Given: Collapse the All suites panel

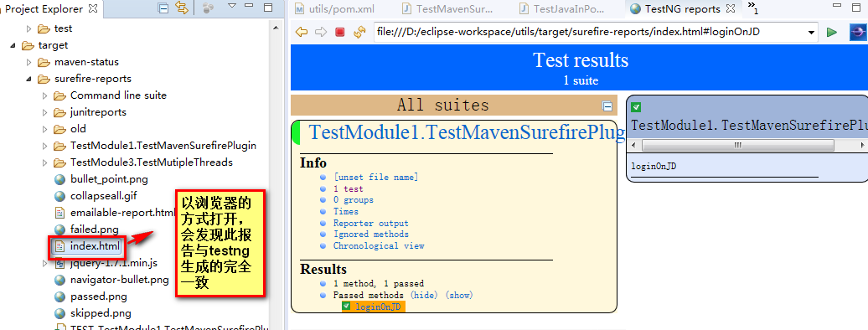Looking at the screenshot, I should click(607, 106).
